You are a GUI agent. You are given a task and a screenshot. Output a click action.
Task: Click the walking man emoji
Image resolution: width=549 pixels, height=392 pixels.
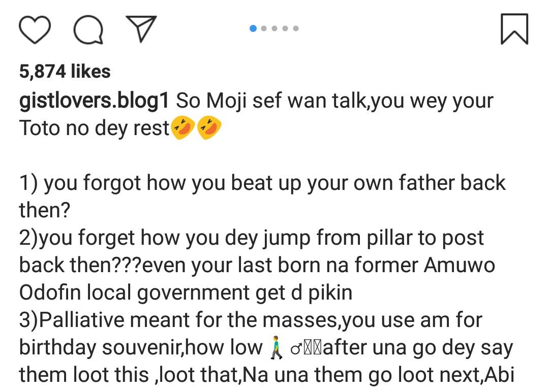276,348
